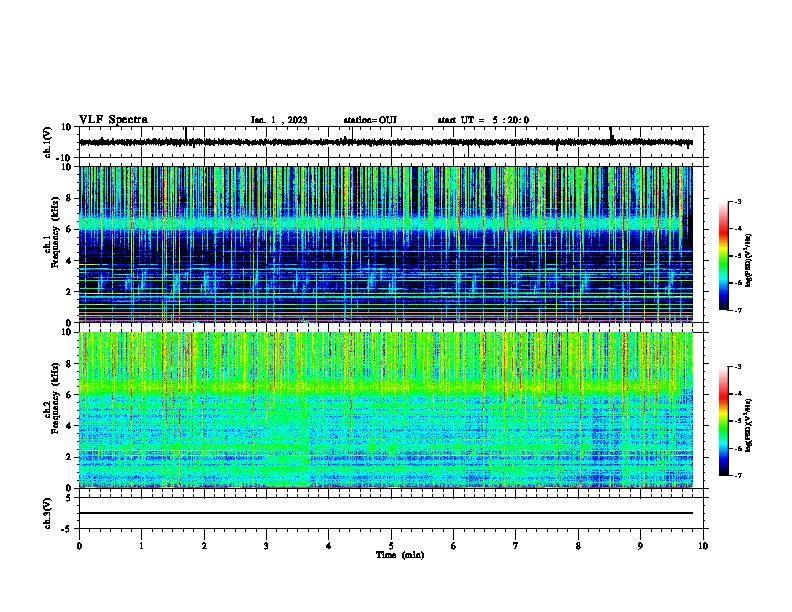Click time axis tick label "1"

141,546
